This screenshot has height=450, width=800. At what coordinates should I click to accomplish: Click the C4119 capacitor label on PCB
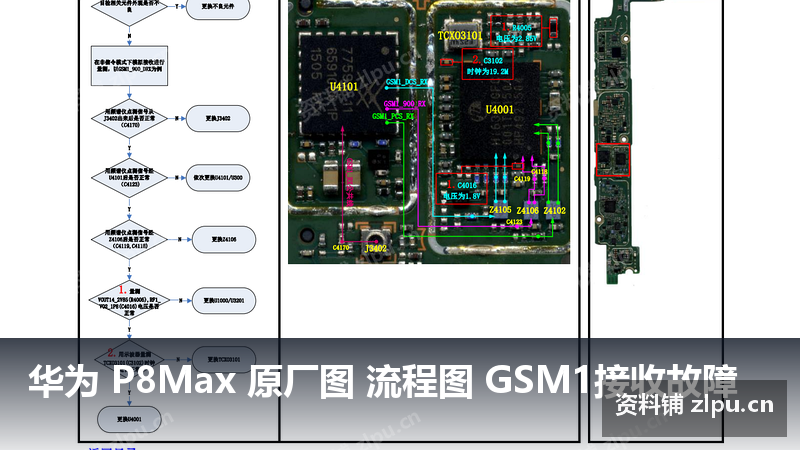click(522, 179)
